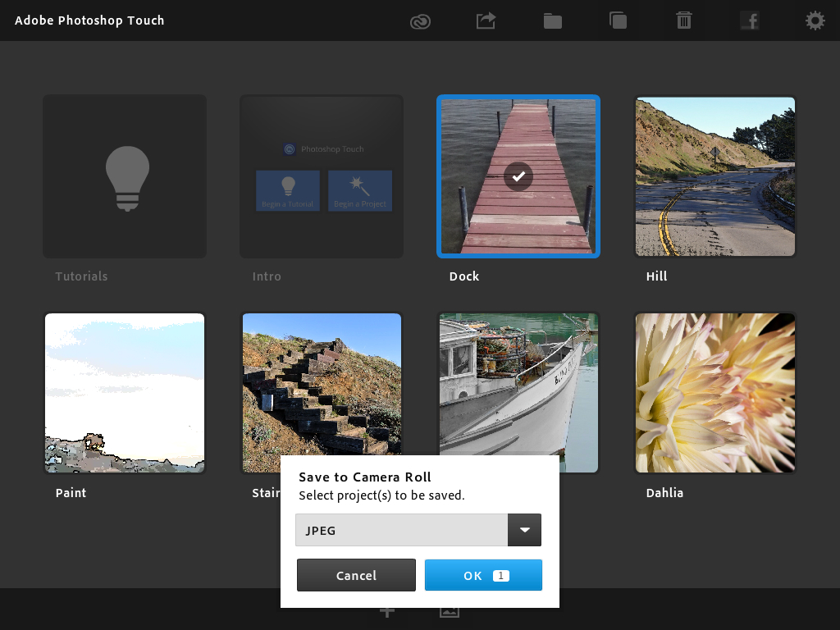The width and height of the screenshot is (840, 630).
Task: Tap the share/export arrow icon
Action: click(486, 21)
